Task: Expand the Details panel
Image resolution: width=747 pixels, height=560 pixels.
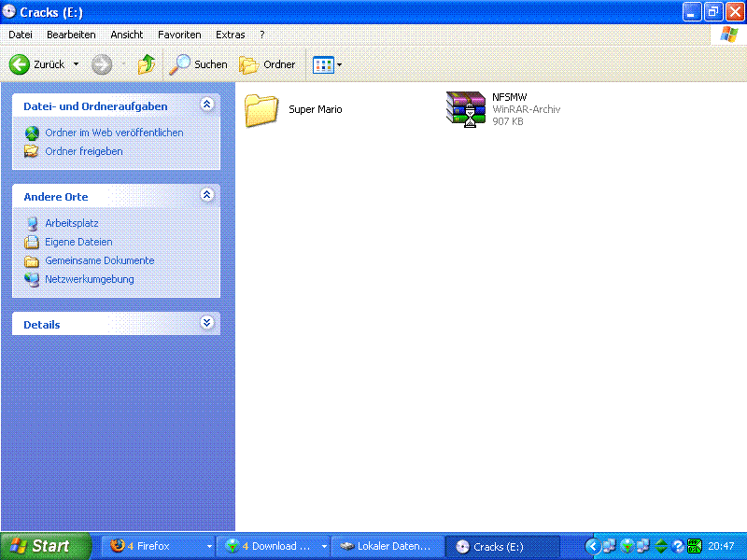Action: click(207, 324)
